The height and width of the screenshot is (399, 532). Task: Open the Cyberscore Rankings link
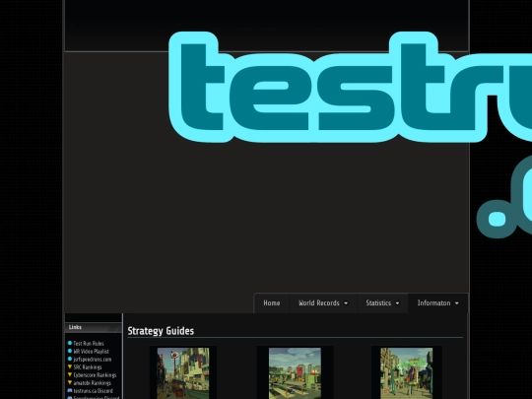95,375
